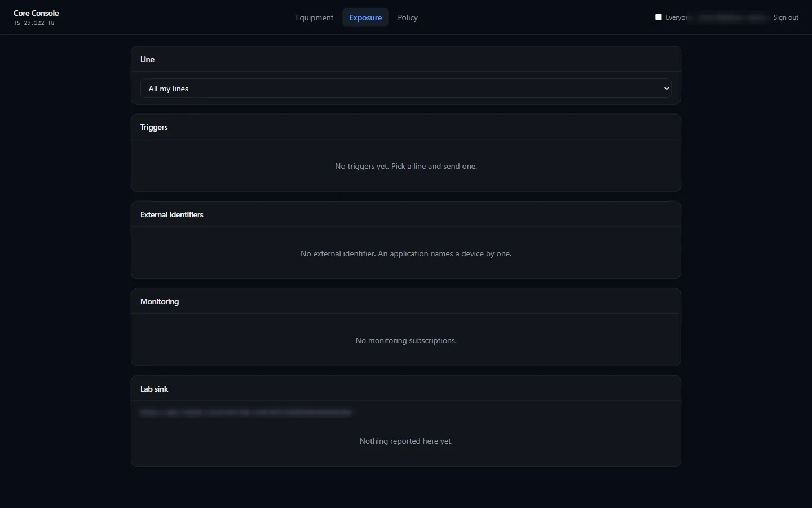Open the Equipment tab
This screenshot has width=812, height=508.
click(314, 17)
